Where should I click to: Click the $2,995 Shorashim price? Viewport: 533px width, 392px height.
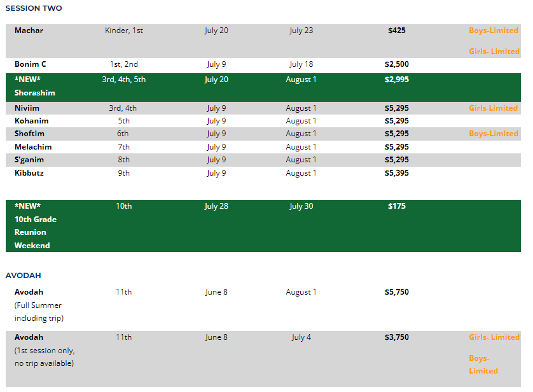tap(396, 80)
